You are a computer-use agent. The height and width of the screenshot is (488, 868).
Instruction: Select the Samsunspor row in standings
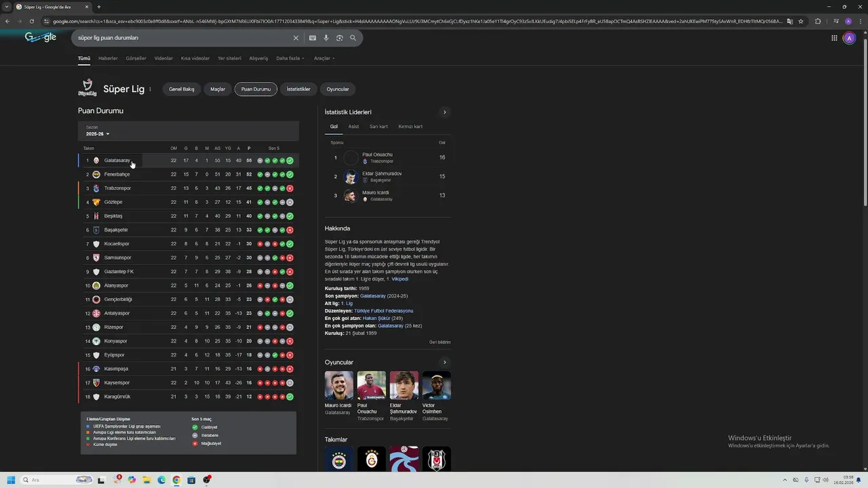pos(189,258)
